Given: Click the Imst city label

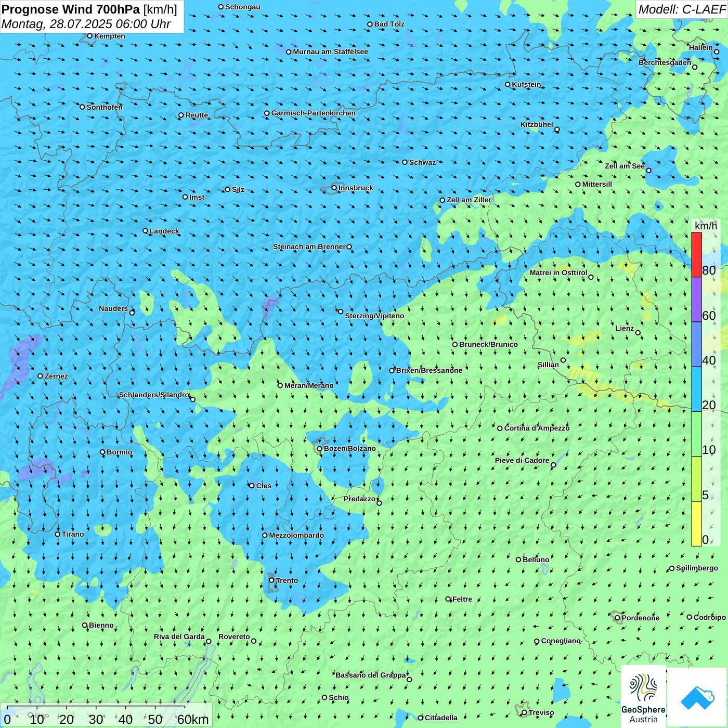Looking at the screenshot, I should pos(197,197).
